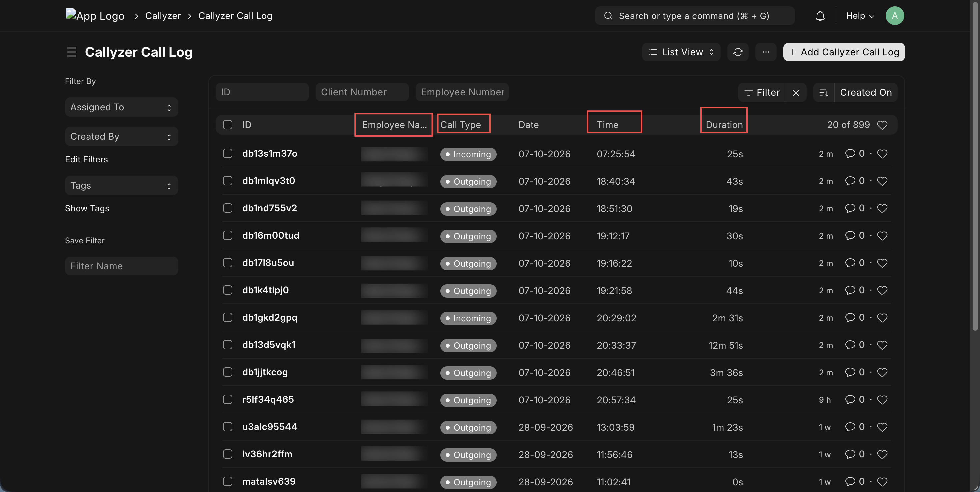The width and height of the screenshot is (980, 492).
Task: Tick the db17l8u5ou row checkbox
Action: pyautogui.click(x=227, y=263)
